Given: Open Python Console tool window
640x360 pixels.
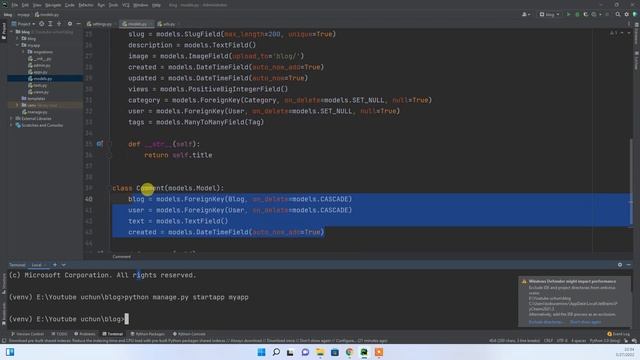Looking at the screenshot, I should (x=189, y=334).
